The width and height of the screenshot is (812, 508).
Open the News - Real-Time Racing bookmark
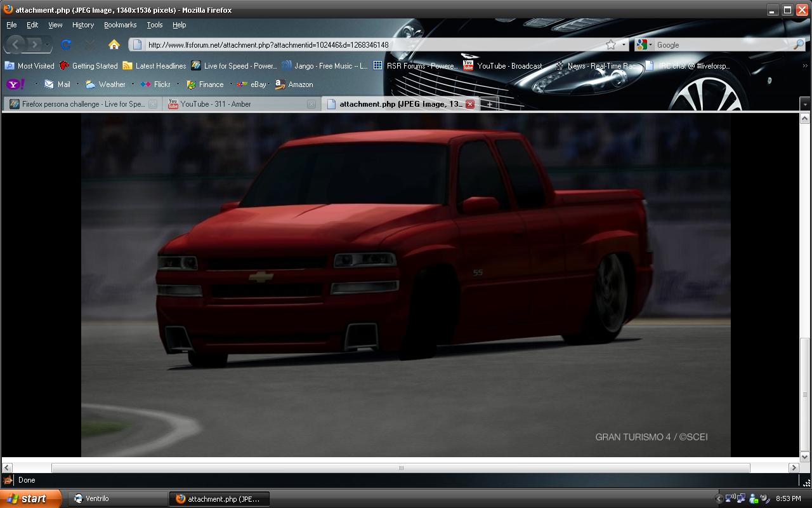pos(594,65)
